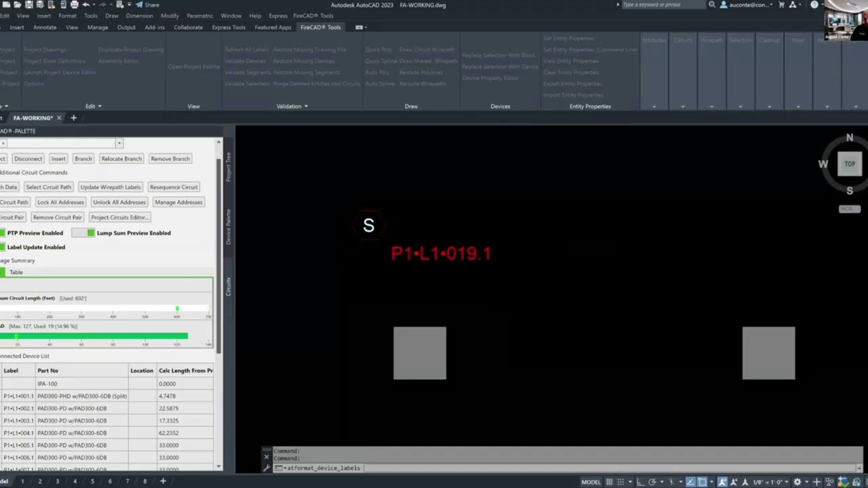The image size is (868, 488).
Task: Toggle Label Update Enabled switch
Action: coord(2,247)
